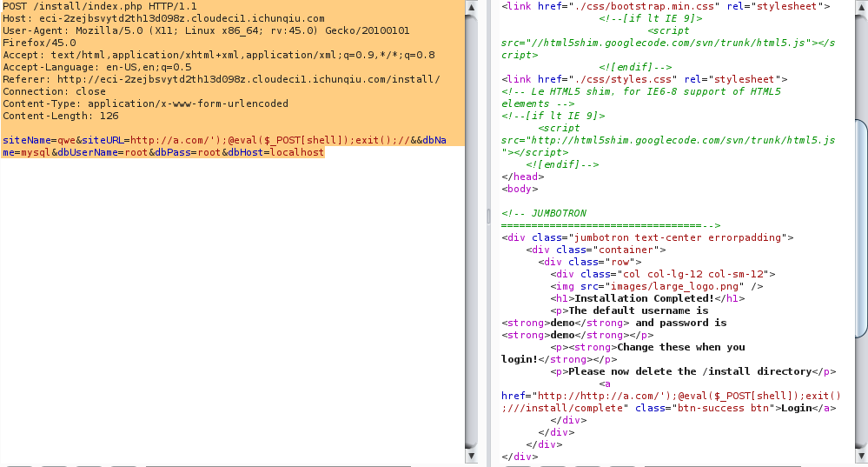Click the request pane scroll-up arrow
This screenshot has width=868, height=467.
click(x=472, y=7)
